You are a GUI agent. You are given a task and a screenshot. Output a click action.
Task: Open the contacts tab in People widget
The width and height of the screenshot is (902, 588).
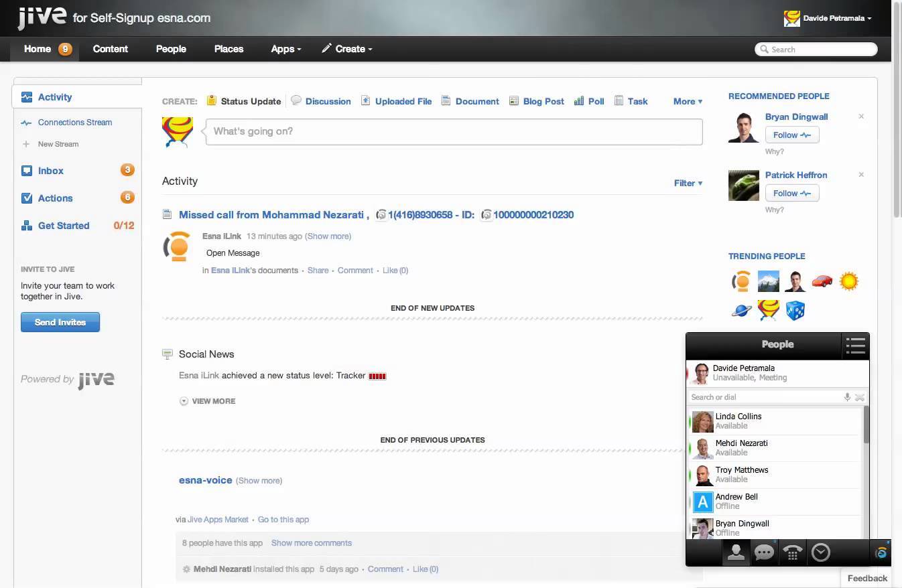(x=736, y=553)
